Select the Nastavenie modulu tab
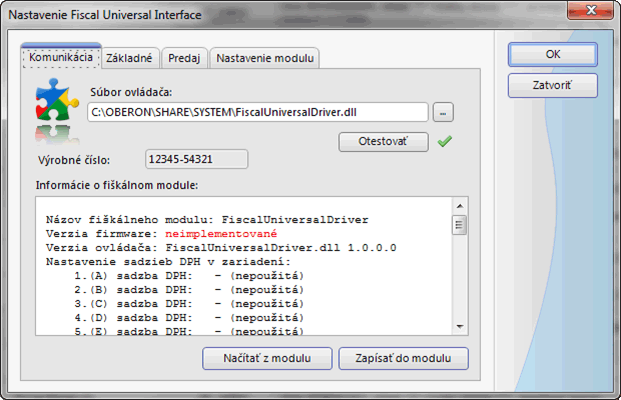The image size is (621, 400). coord(266,58)
